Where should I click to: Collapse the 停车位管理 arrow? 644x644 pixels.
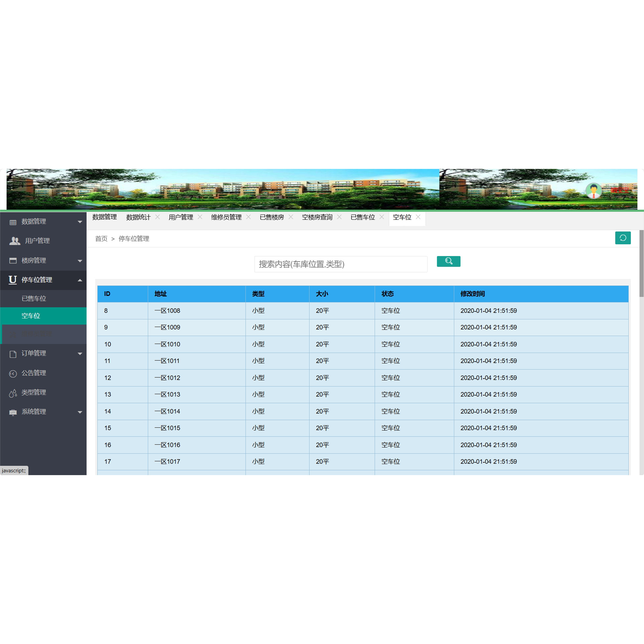80,280
